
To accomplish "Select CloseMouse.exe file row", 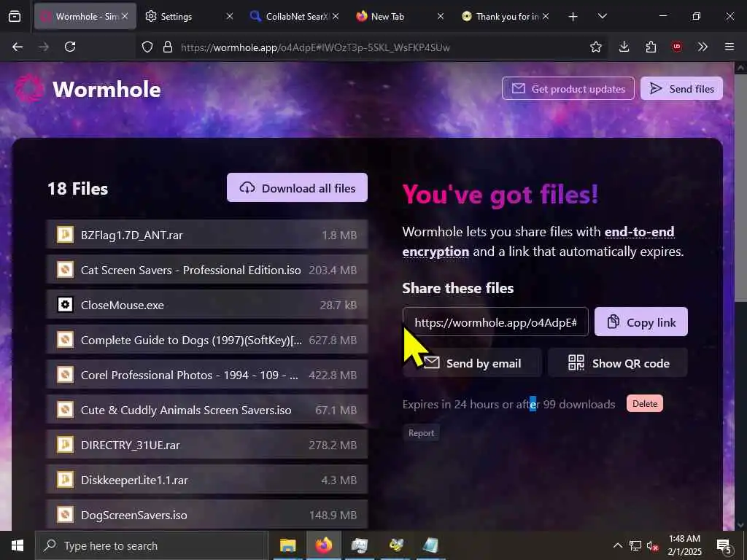I will point(206,305).
